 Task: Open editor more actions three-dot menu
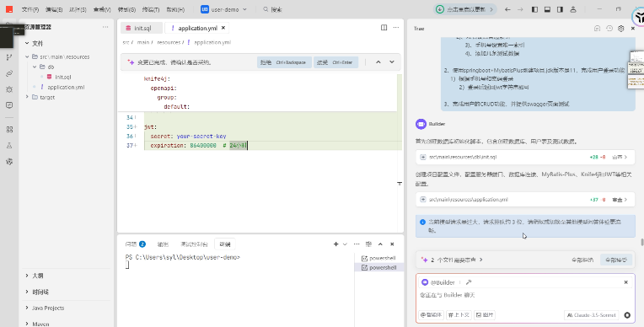click(396, 28)
